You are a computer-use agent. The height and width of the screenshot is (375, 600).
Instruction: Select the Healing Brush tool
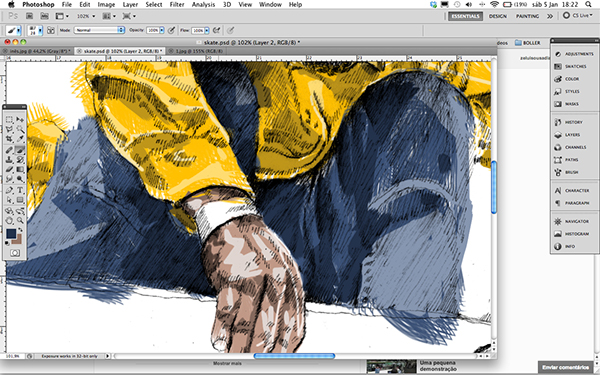pyautogui.click(x=9, y=150)
